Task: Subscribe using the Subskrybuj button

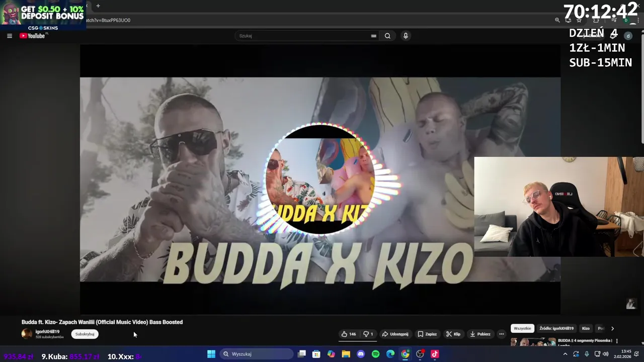Action: 85,334
